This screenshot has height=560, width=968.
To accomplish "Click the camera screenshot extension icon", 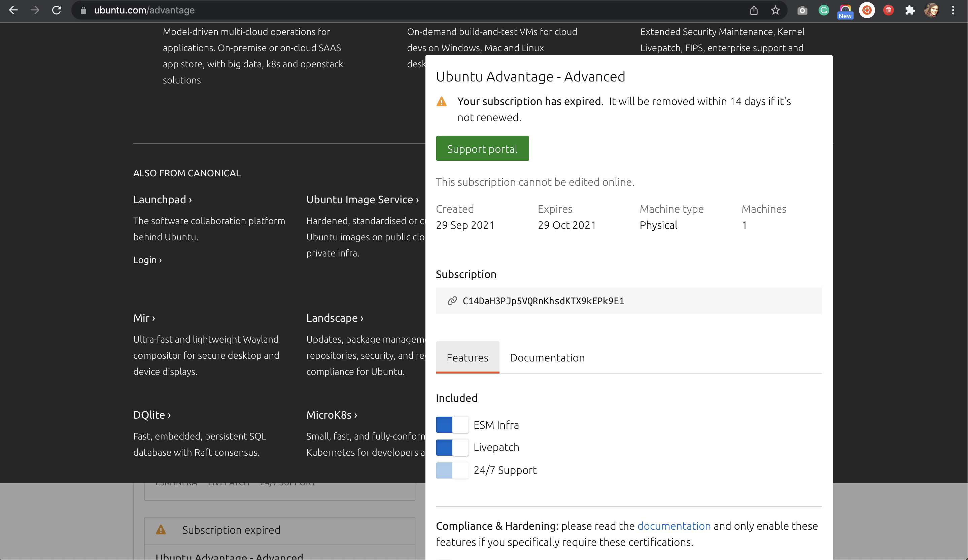I will (802, 10).
